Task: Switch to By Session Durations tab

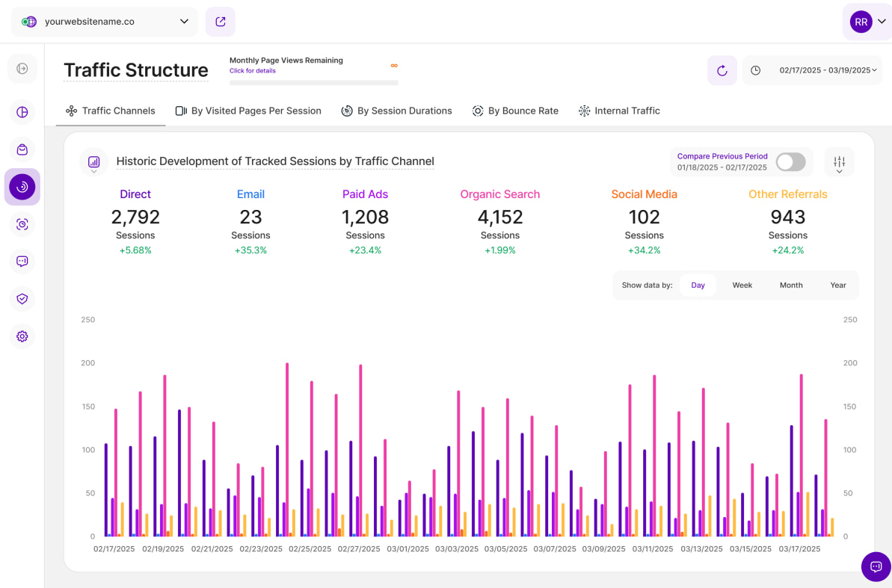Action: tap(396, 111)
